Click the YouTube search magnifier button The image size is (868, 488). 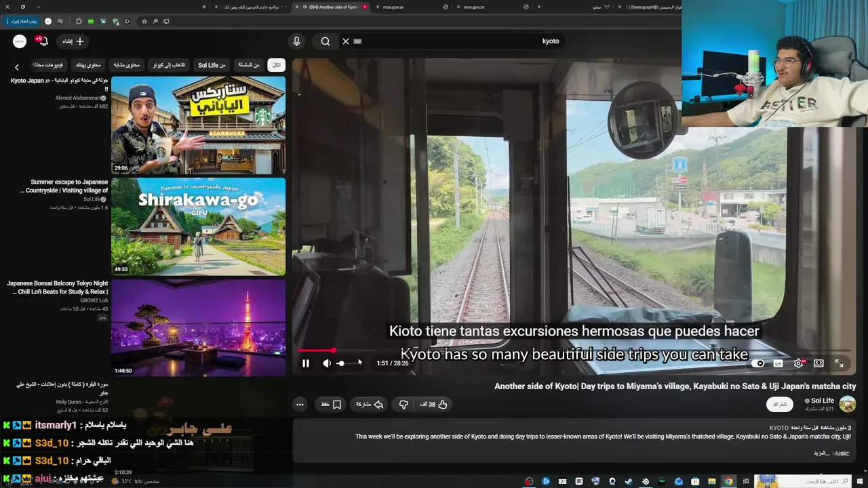point(325,41)
